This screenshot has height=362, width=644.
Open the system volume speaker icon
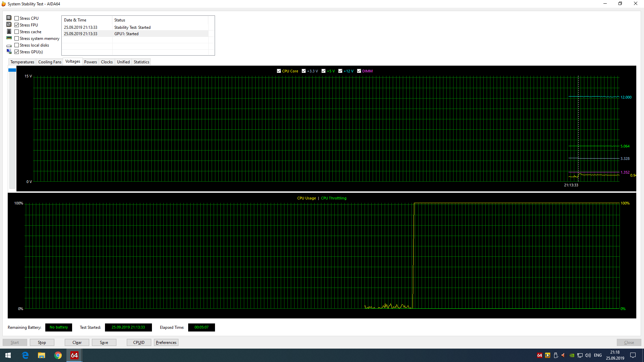pyautogui.click(x=588, y=355)
